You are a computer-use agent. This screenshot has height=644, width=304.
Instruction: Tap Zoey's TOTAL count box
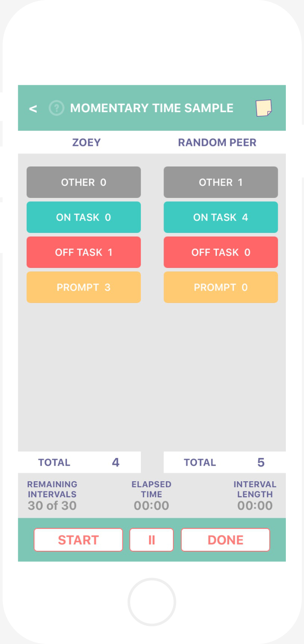point(79,462)
